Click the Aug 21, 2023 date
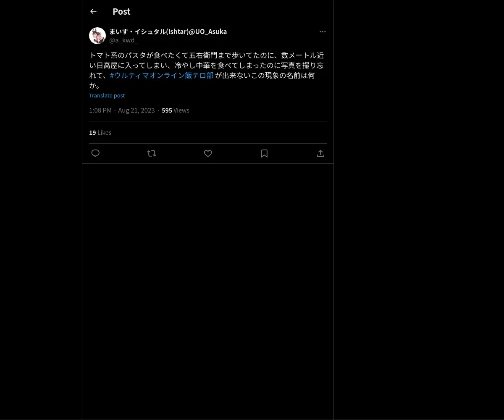Image resolution: width=504 pixels, height=420 pixels. click(x=136, y=110)
